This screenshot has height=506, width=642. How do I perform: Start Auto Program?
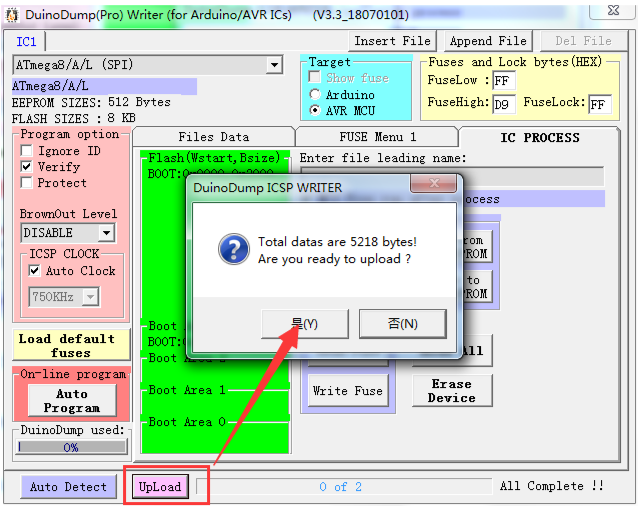pyautogui.click(x=72, y=401)
